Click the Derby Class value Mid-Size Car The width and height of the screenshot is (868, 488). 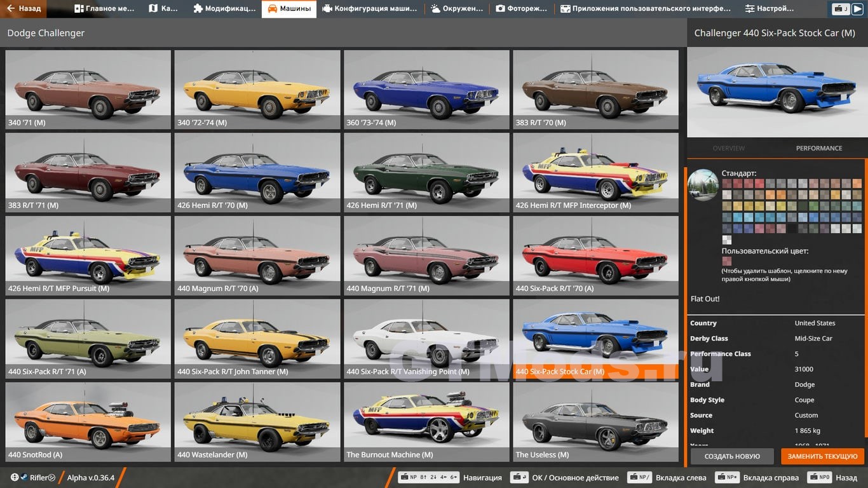[x=813, y=339]
